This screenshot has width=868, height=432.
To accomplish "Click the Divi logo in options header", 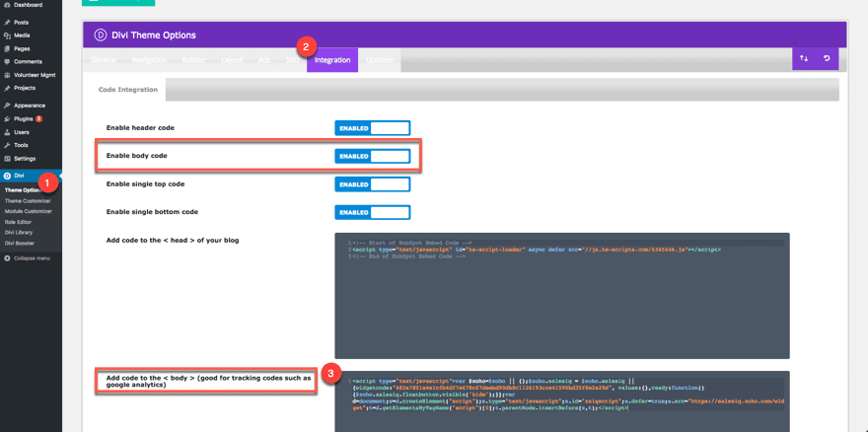I will [101, 35].
